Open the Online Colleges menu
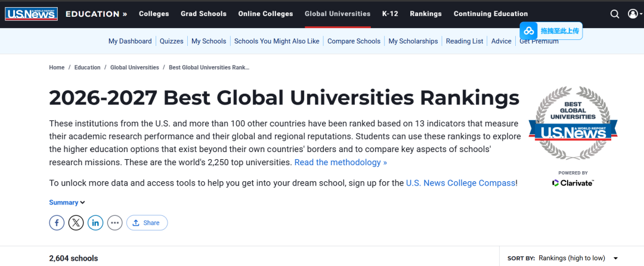Image resolution: width=644 pixels, height=266 pixels. pos(266,14)
